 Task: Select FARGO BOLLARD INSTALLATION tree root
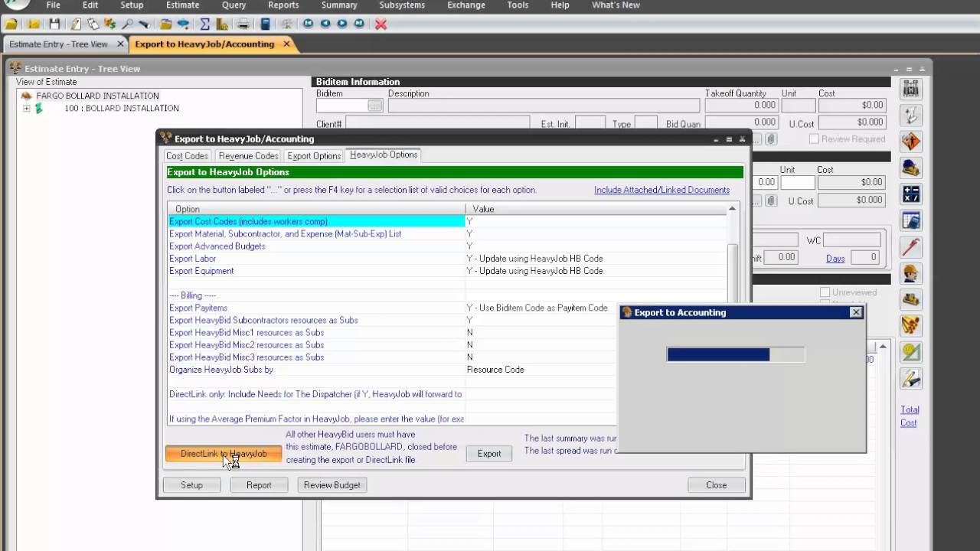[97, 96]
